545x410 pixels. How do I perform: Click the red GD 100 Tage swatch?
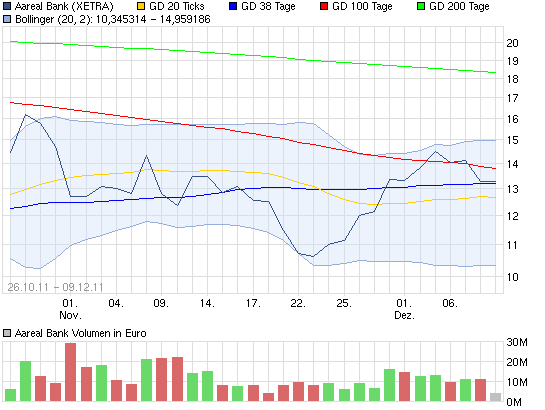coord(324,6)
